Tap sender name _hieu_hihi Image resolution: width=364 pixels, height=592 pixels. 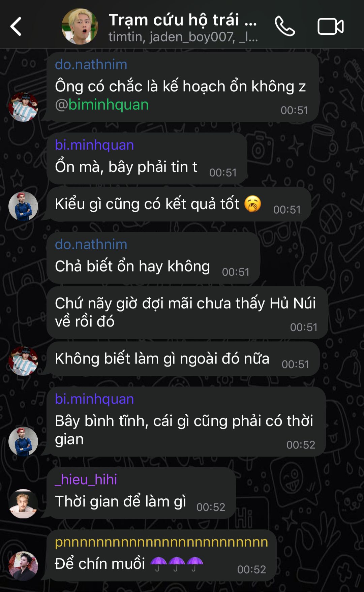pos(86,479)
